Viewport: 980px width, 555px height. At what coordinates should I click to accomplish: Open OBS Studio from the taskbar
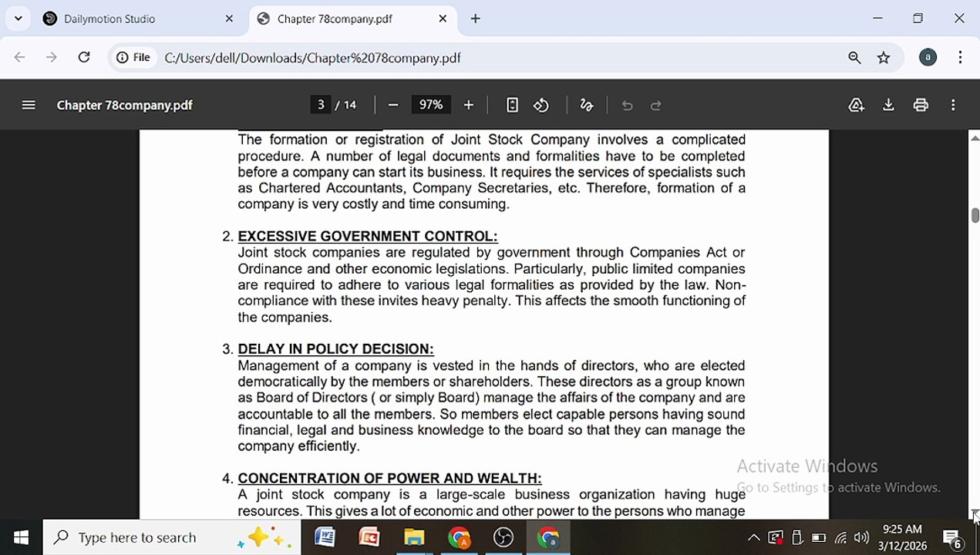click(503, 537)
